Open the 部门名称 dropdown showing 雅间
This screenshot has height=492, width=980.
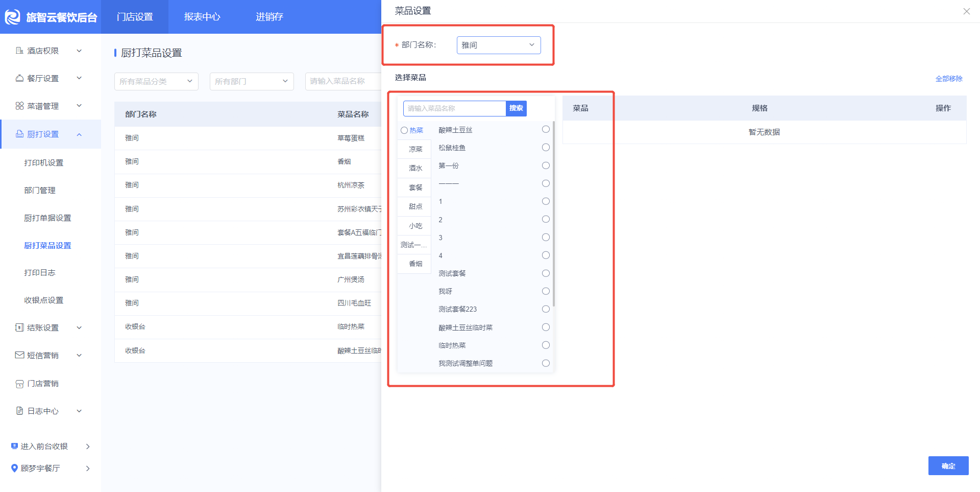tap(499, 45)
